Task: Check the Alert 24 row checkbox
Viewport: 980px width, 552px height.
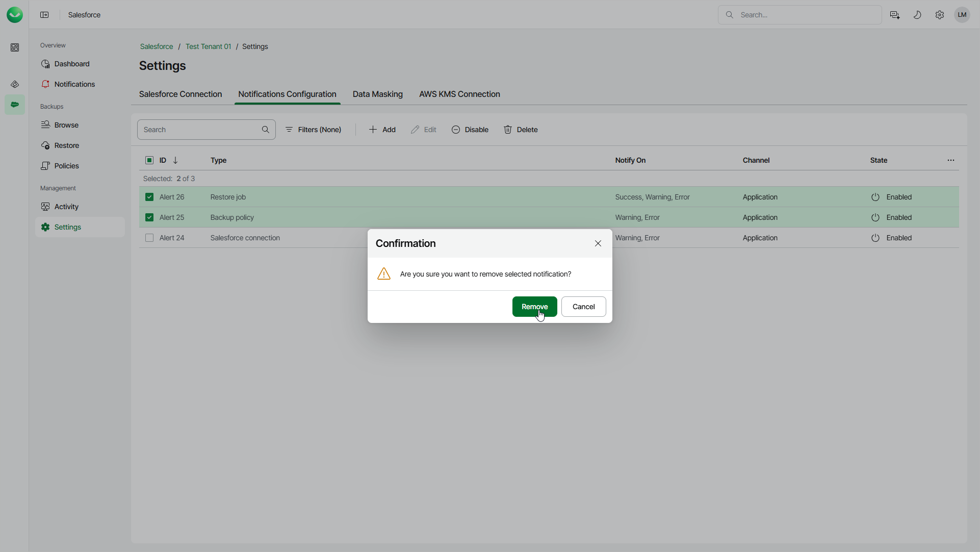Action: point(149,238)
